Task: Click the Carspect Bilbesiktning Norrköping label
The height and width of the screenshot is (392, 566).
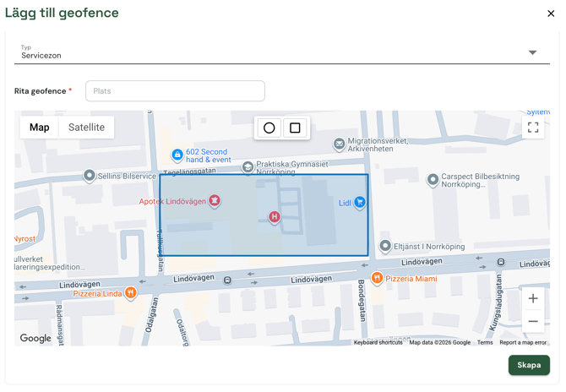Action: click(x=481, y=181)
